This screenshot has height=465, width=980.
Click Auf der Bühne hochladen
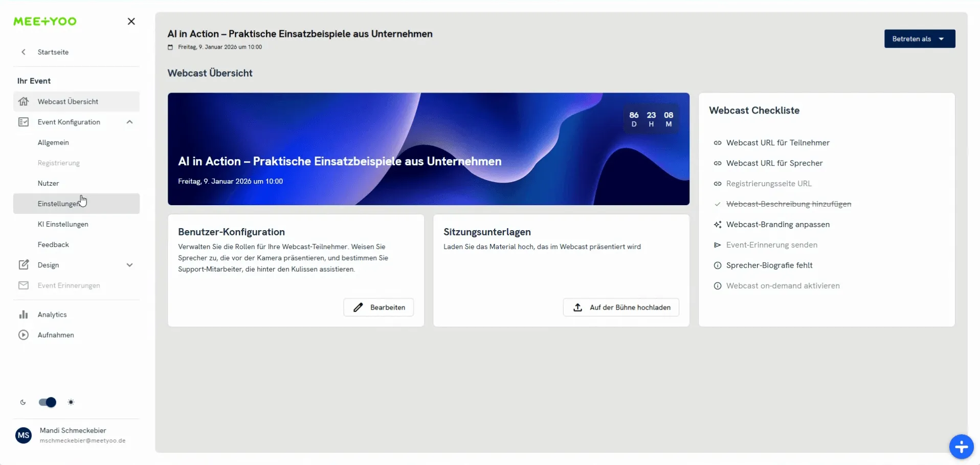coord(620,307)
